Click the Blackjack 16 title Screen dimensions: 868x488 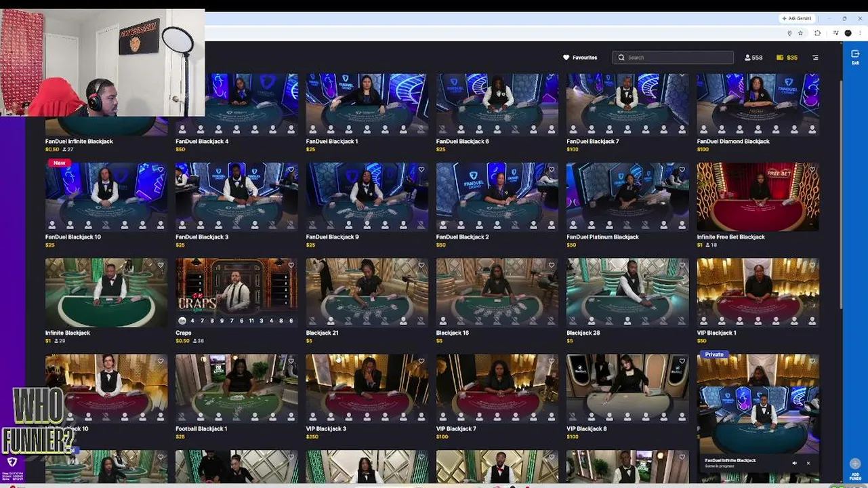click(453, 333)
